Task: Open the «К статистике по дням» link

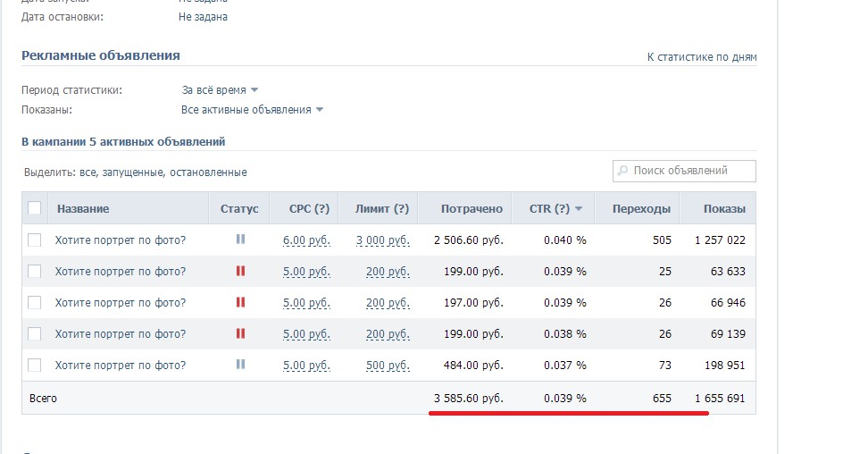Action: pos(701,57)
